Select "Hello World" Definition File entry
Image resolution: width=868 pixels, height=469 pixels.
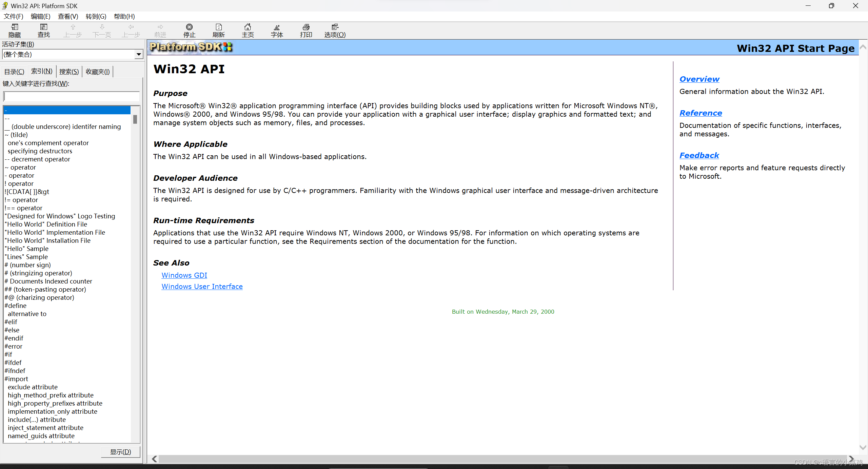pos(46,224)
